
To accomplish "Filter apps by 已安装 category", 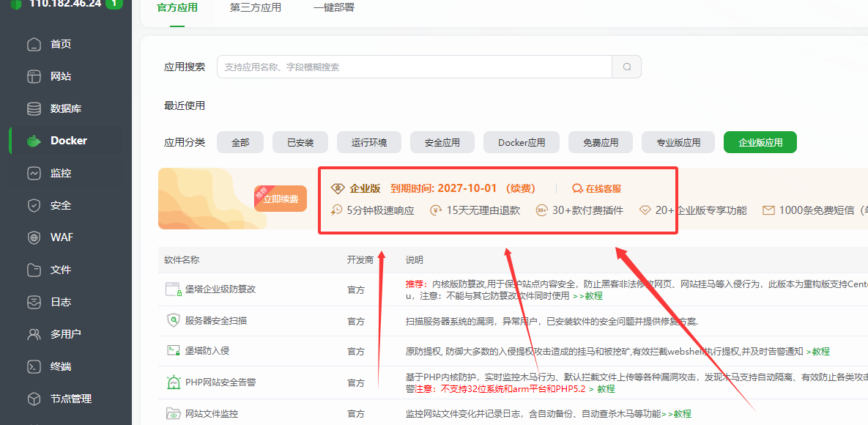I will point(300,142).
